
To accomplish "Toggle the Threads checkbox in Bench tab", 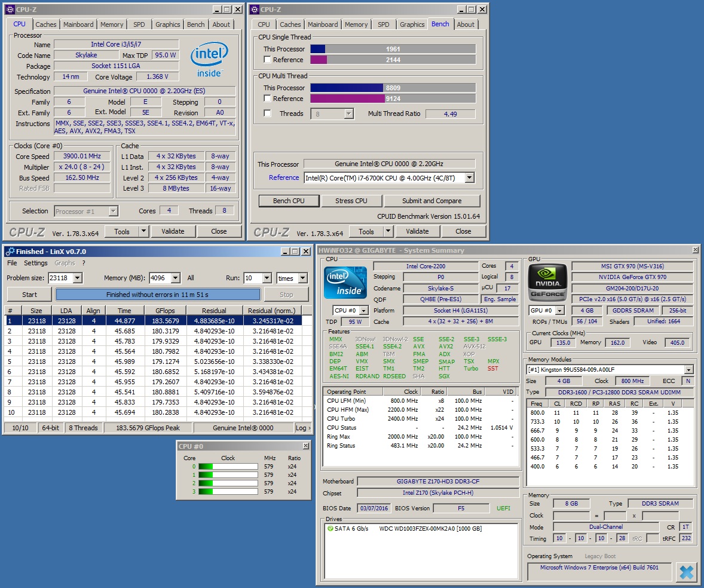I will coord(267,114).
